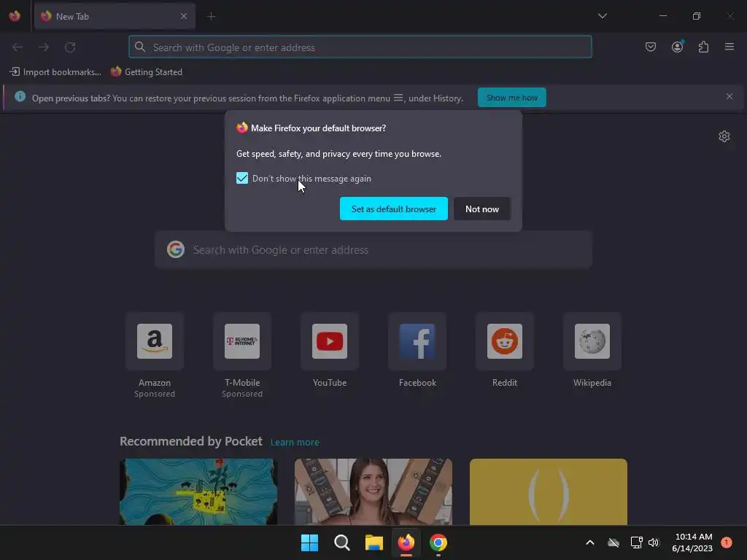Viewport: 747px width, 560px height.
Task: Close the New Tab tab
Action: point(184,16)
